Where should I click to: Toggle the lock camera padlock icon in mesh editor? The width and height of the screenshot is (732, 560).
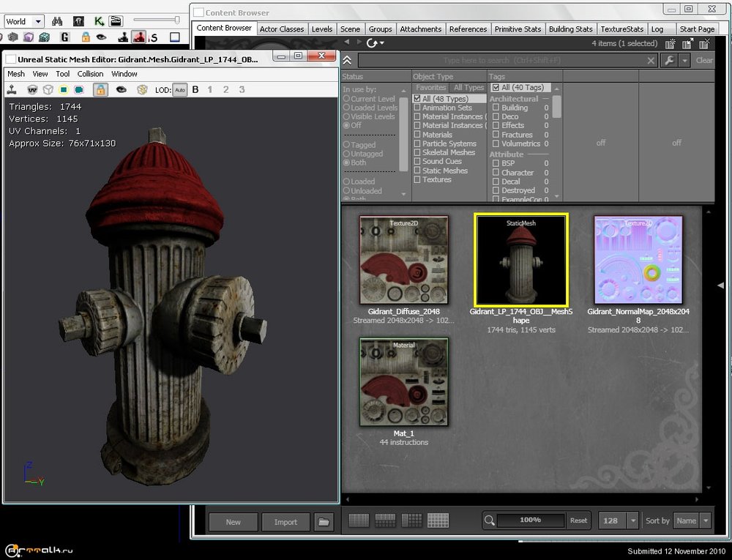pyautogui.click(x=100, y=89)
